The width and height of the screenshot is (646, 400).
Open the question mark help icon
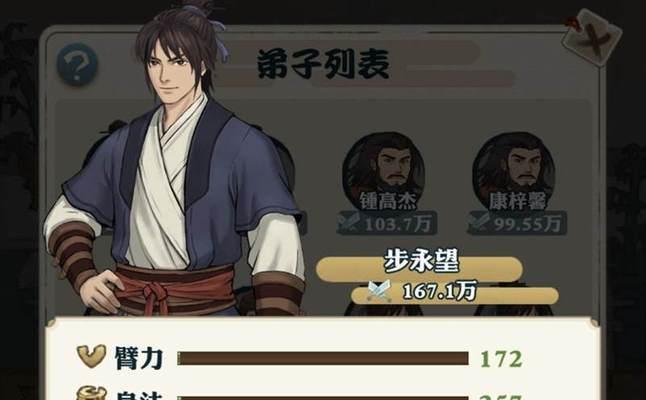[77, 65]
